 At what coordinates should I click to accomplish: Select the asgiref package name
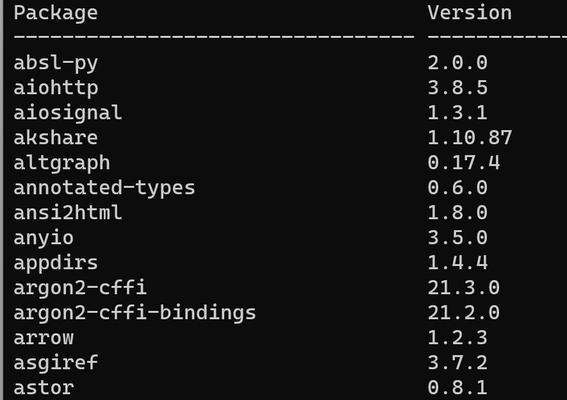pos(56,363)
